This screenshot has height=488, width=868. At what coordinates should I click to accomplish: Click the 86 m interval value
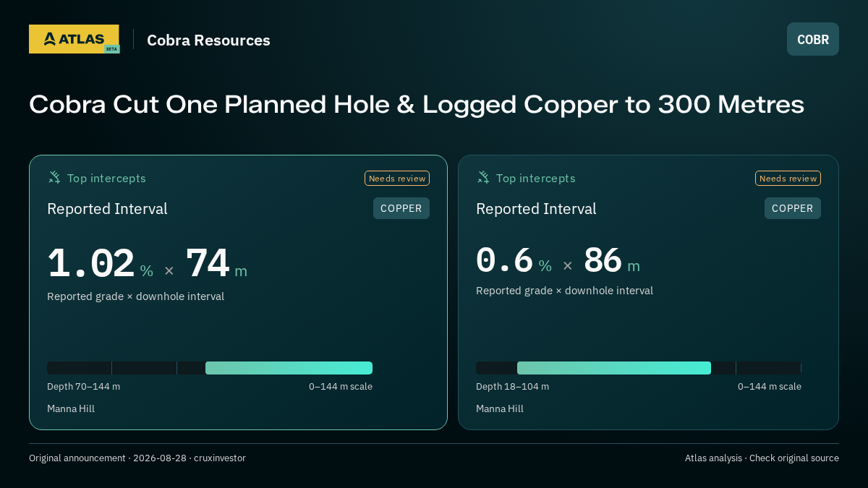point(603,260)
